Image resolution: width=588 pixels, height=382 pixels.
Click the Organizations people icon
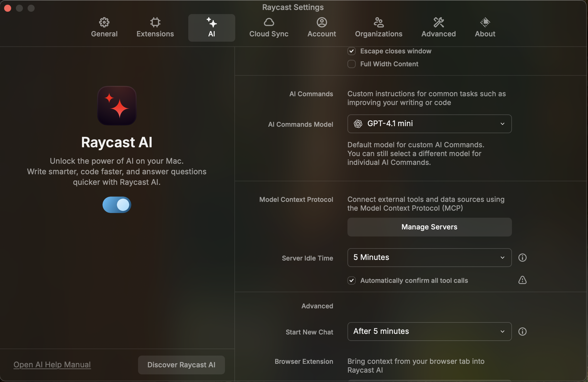[x=379, y=22]
